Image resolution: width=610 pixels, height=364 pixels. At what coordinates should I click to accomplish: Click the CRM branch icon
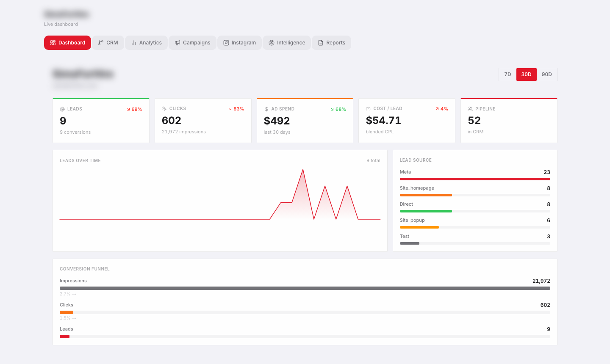(101, 43)
